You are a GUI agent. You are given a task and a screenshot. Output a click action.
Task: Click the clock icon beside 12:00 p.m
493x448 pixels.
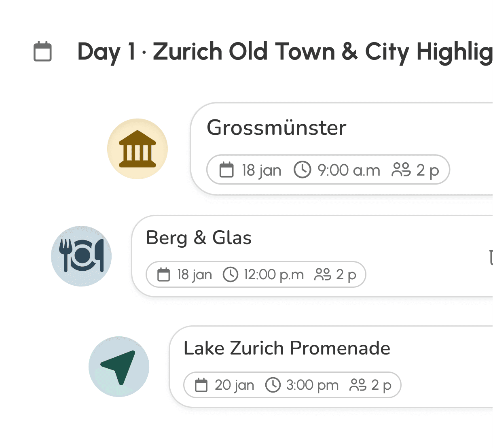(231, 274)
